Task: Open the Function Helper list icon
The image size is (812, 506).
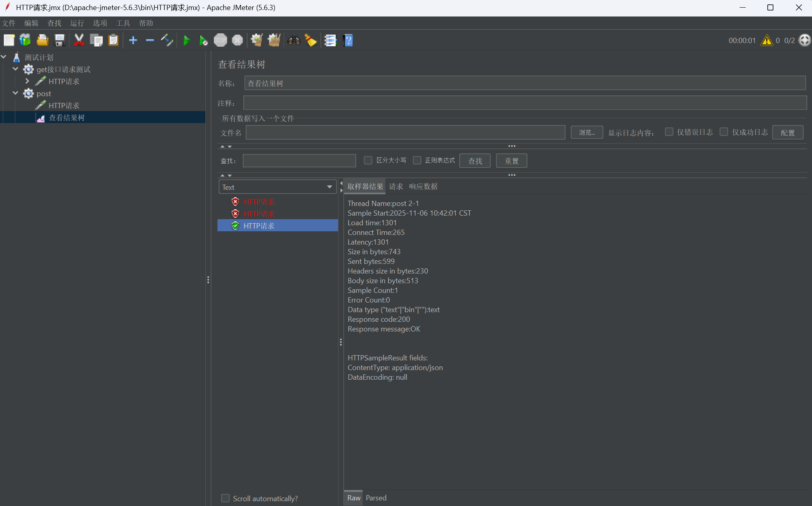Action: coord(330,40)
